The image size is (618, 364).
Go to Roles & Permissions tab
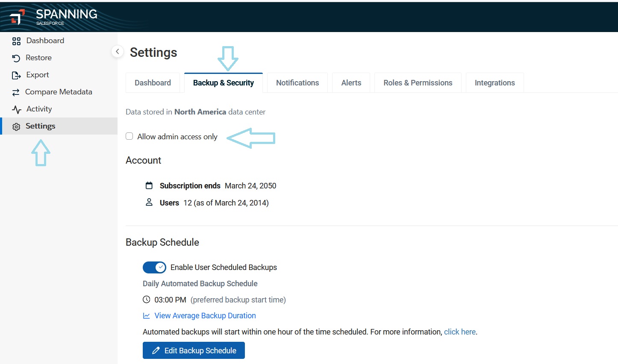(418, 83)
